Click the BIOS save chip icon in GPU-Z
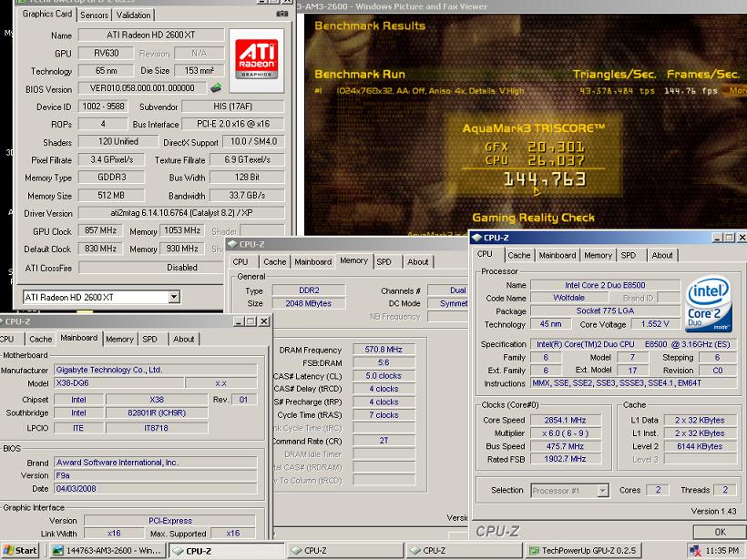This screenshot has width=747, height=560. tap(216, 87)
